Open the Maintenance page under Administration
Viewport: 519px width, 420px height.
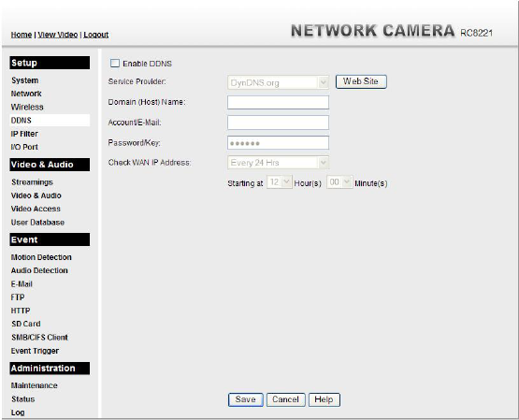[34, 385]
